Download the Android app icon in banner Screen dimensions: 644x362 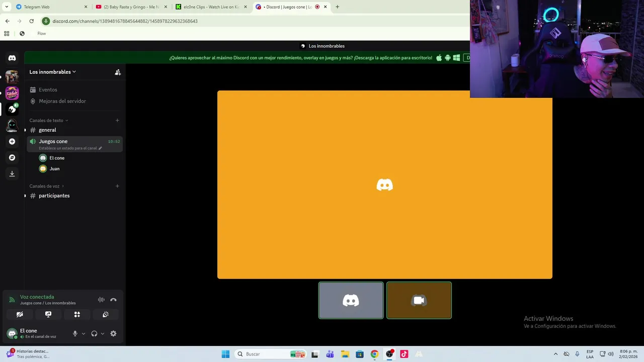(448, 58)
